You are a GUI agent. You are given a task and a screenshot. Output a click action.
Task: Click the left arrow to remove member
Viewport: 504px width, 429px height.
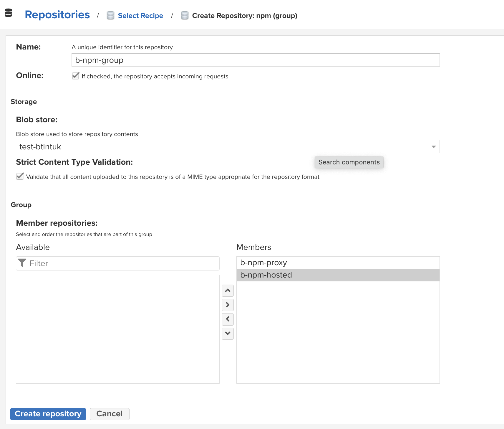point(228,319)
